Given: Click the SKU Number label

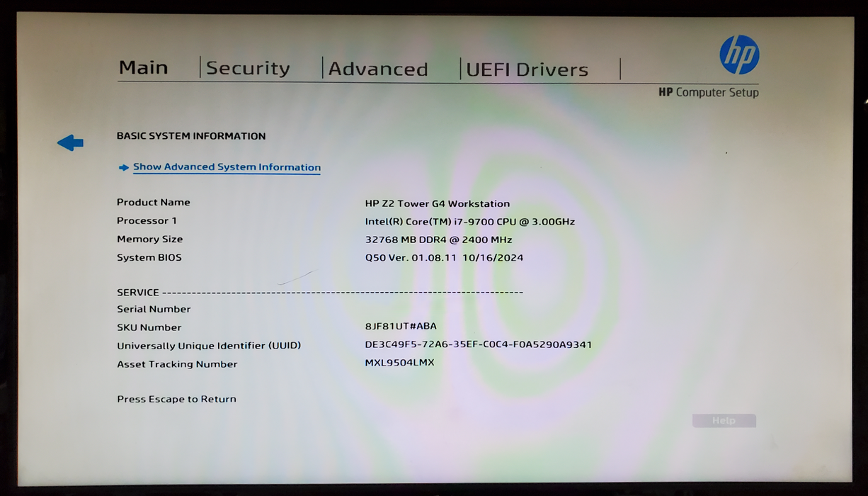Looking at the screenshot, I should pos(149,327).
